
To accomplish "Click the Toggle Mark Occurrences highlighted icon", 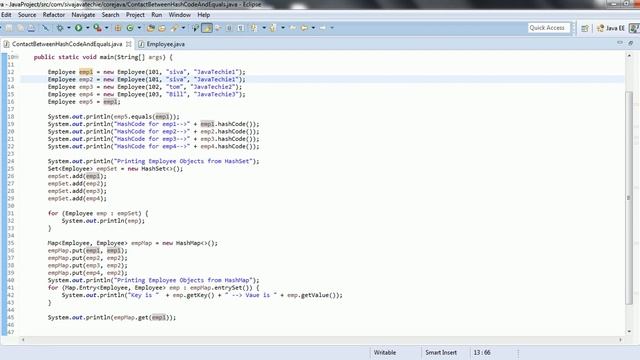I will (207, 28).
